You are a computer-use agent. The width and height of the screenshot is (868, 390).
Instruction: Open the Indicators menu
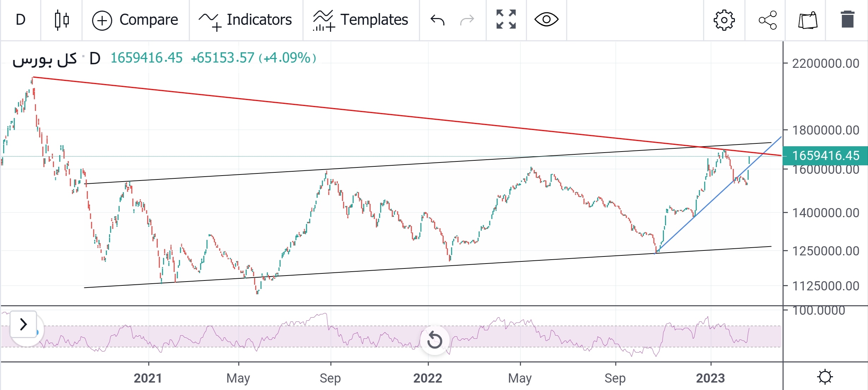coord(246,20)
